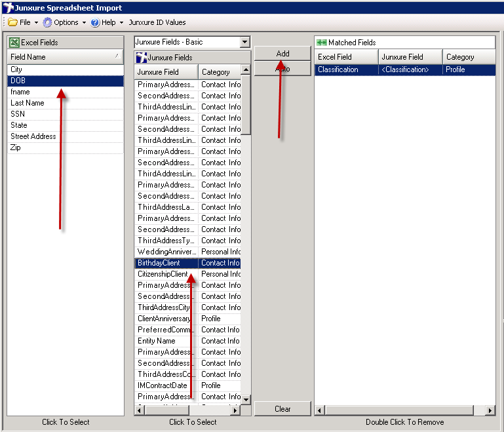
Task: Click the Excel Fields panel icon
Action: (x=14, y=43)
